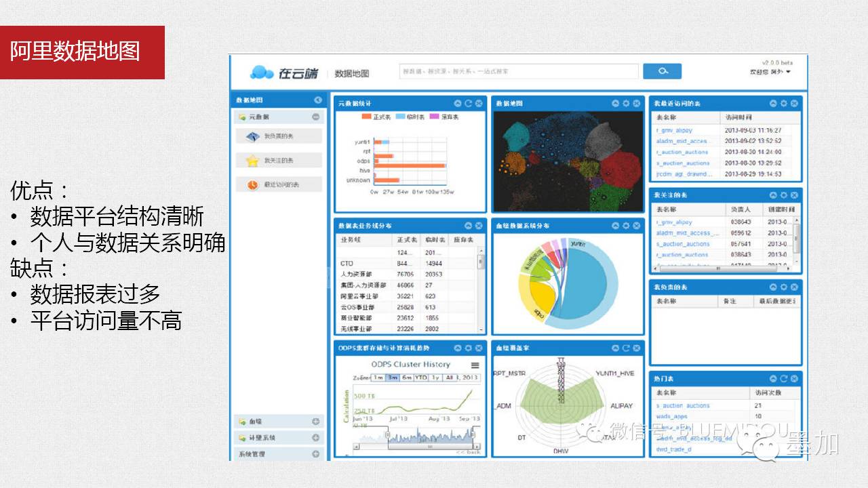Select the 1m zoom range
This screenshot has height=488, width=868.
(x=379, y=378)
